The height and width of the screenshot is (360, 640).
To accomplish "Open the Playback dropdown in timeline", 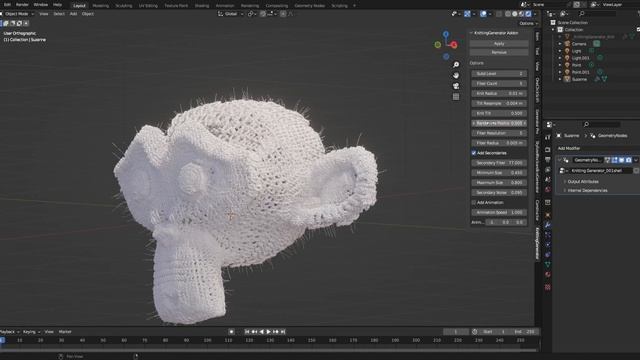I will [10, 332].
